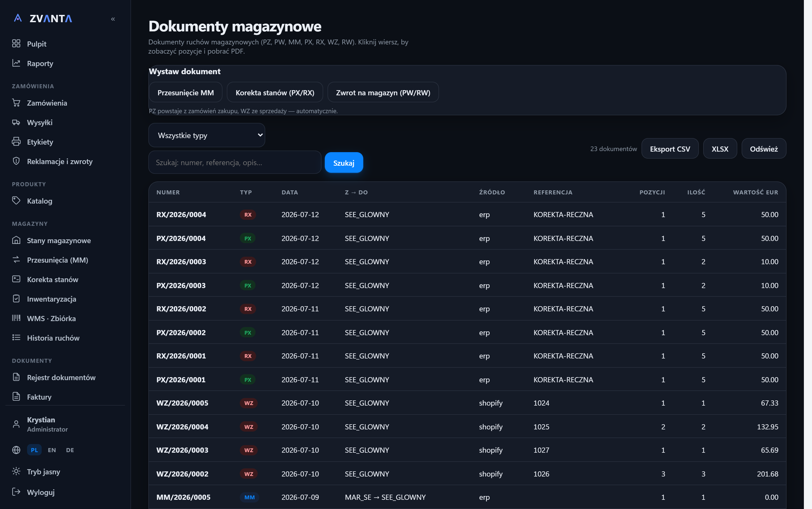This screenshot has width=812, height=509.
Task: Click the XLSX export button
Action: (x=720, y=148)
